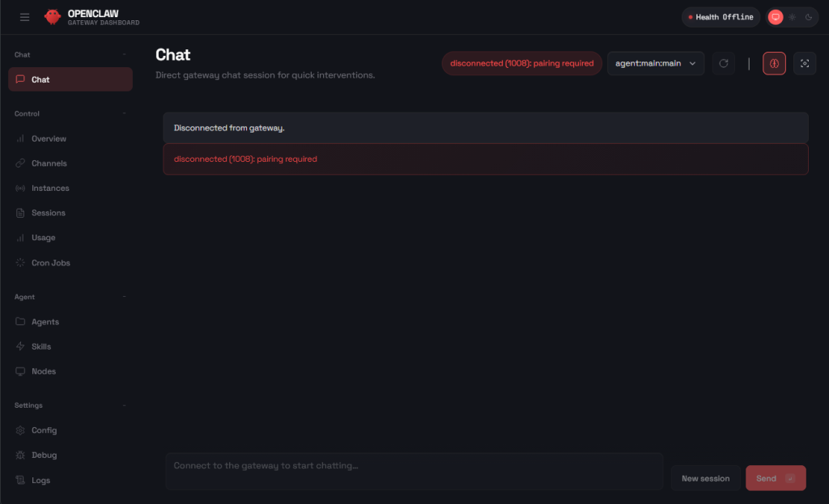Select dark theme moon icon
Viewport: 829px width, 504px height.
808,17
